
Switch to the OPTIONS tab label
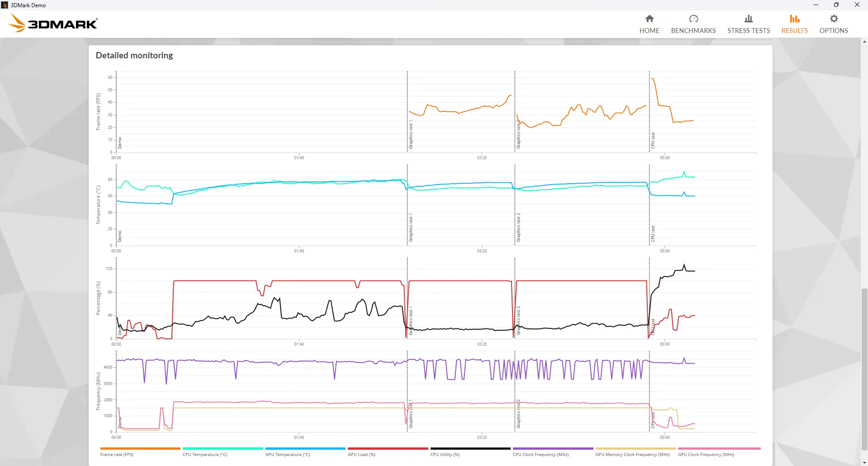(x=834, y=31)
